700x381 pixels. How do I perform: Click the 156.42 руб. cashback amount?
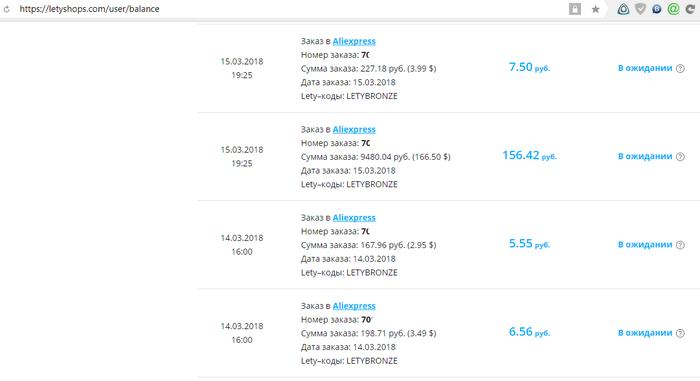529,155
